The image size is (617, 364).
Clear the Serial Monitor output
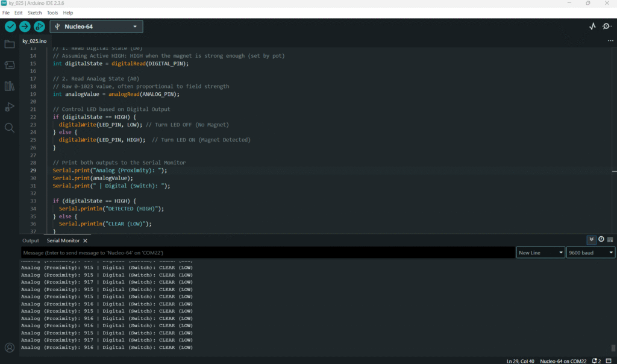pyautogui.click(x=610, y=240)
